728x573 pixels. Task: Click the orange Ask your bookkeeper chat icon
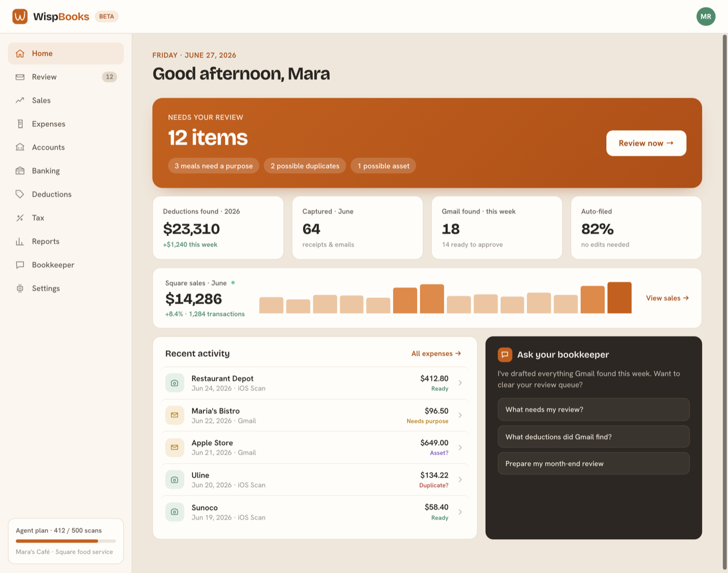coord(505,355)
